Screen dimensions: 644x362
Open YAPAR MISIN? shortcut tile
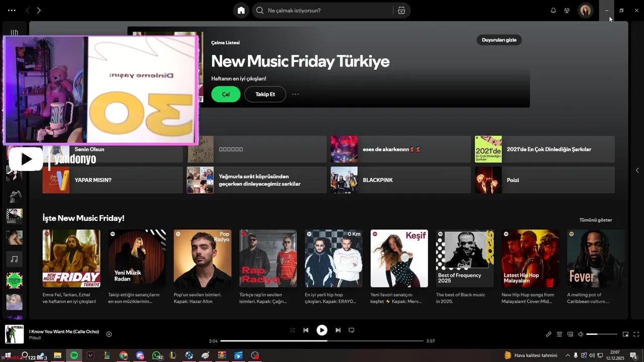click(x=113, y=180)
